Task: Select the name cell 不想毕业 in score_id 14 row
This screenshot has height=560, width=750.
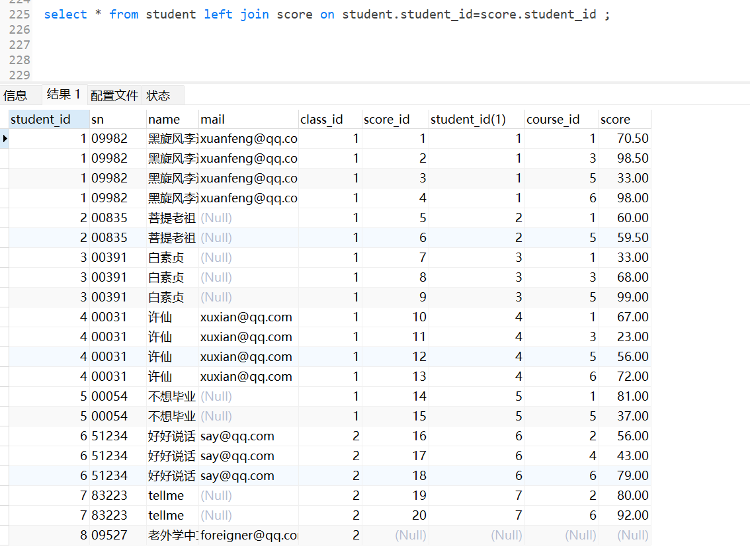Action: coord(172,397)
